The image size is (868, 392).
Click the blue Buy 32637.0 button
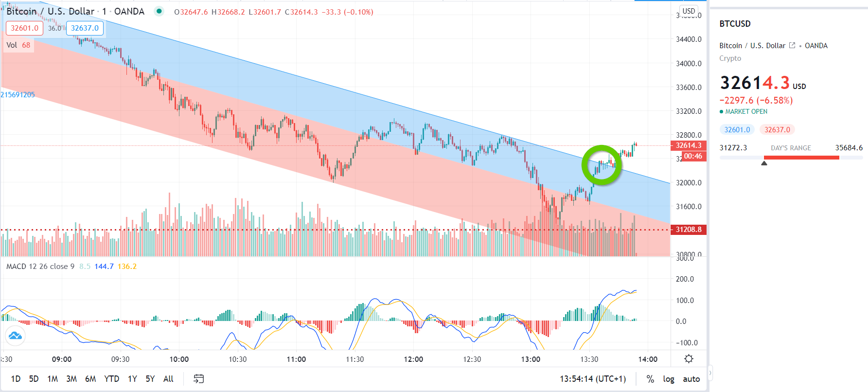[85, 28]
